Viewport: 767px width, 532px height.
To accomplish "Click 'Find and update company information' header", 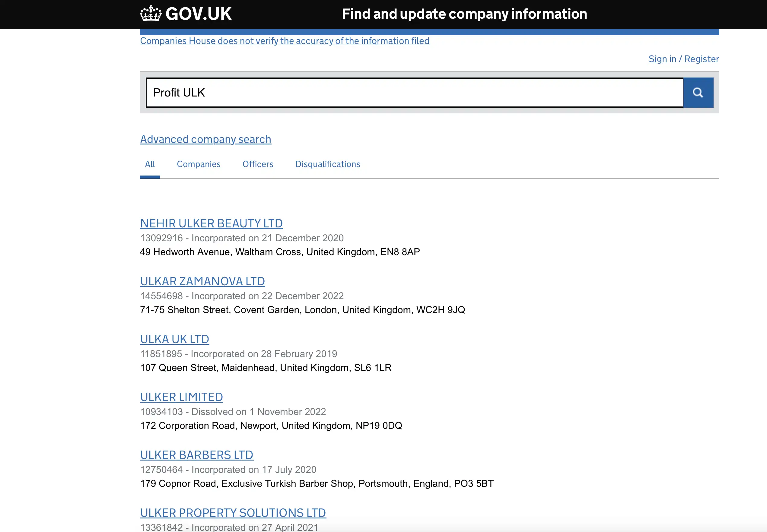I will click(464, 14).
